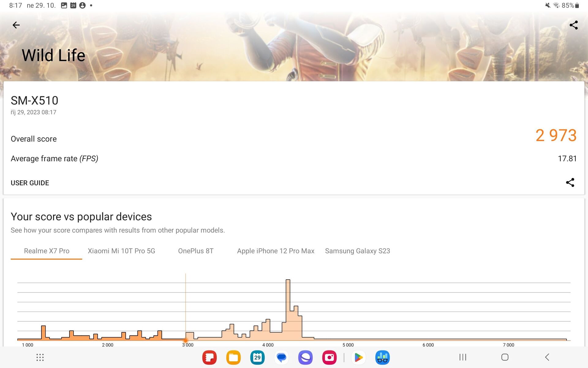Select the Realme X7 Pro tab
The height and width of the screenshot is (368, 588).
(47, 251)
